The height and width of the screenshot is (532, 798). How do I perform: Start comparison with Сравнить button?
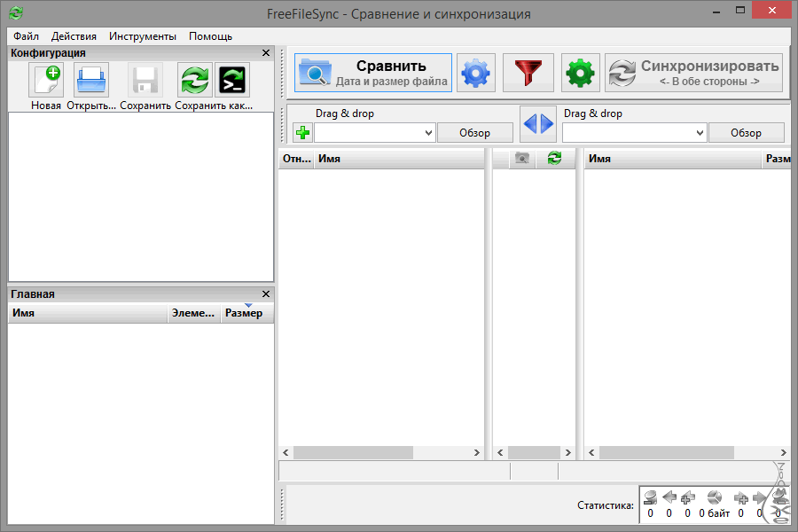click(373, 73)
